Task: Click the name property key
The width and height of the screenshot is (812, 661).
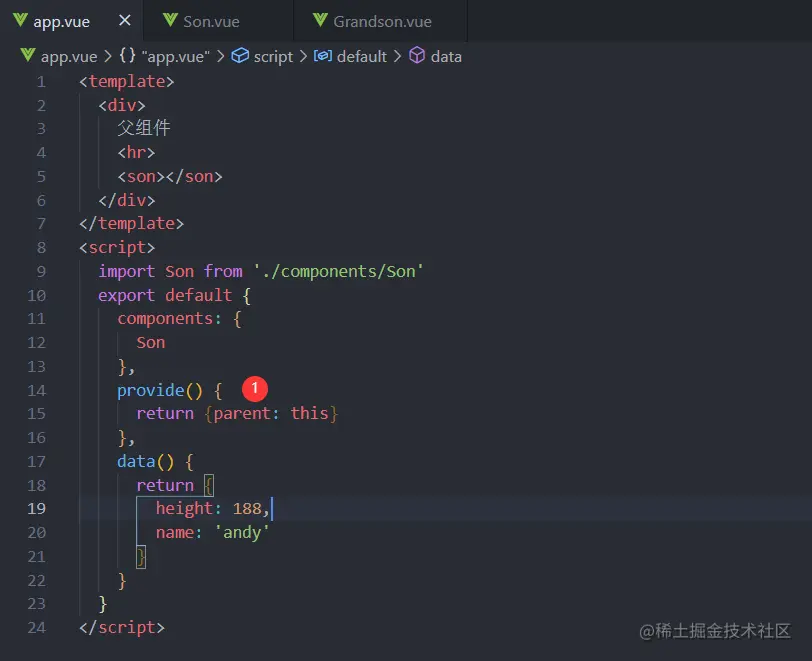Action: (175, 533)
